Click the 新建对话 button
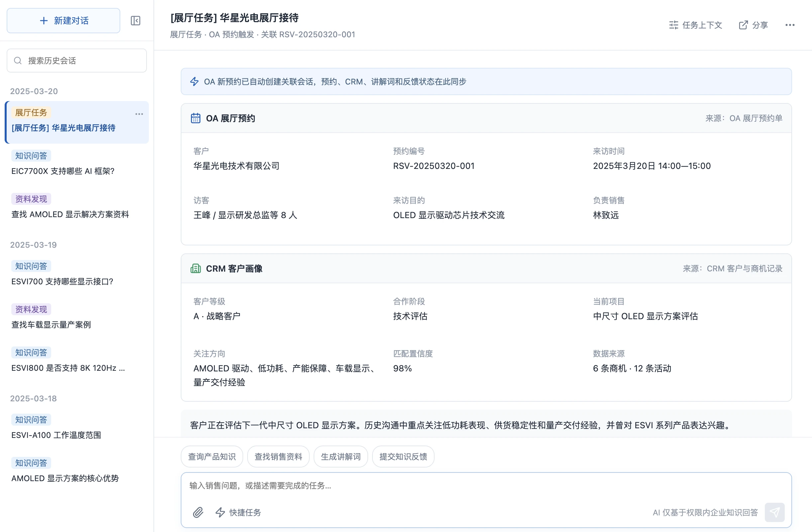The height and width of the screenshot is (532, 812). 63,21
